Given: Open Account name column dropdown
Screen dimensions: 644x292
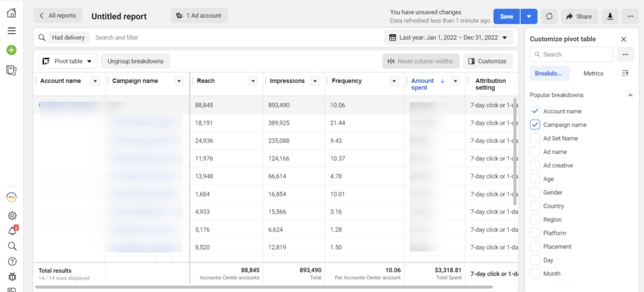Looking at the screenshot, I should point(96,81).
